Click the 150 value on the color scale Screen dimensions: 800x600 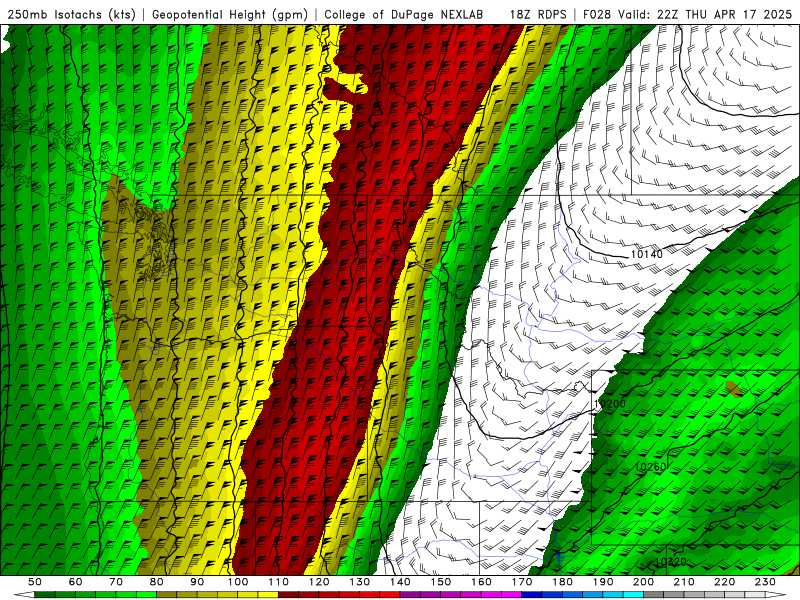click(441, 582)
